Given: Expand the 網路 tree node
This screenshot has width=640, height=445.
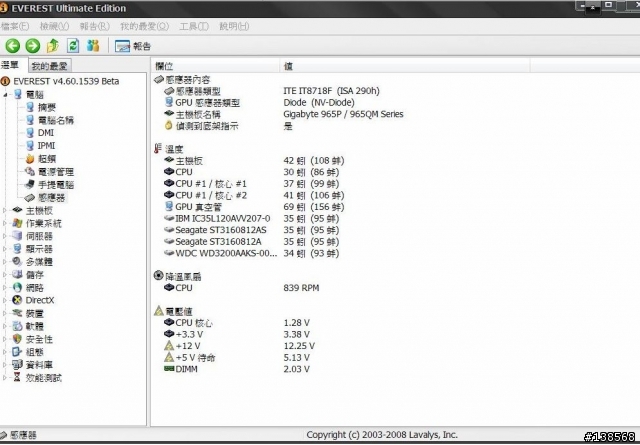Looking at the screenshot, I should coord(5,288).
